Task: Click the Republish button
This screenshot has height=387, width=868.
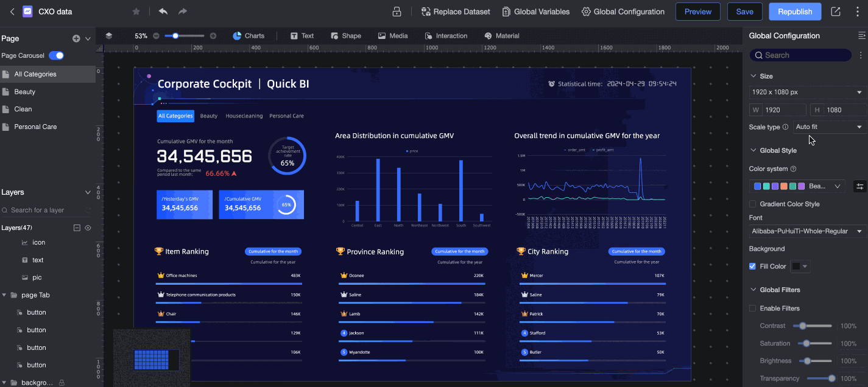Action: tap(794, 12)
